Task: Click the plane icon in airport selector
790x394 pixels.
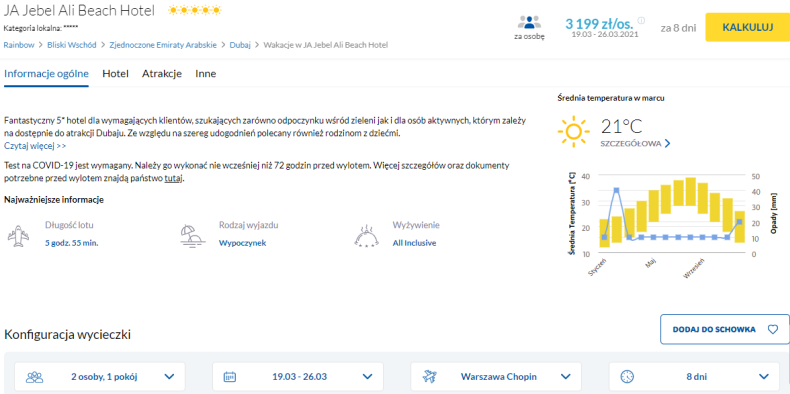Action: point(429,376)
